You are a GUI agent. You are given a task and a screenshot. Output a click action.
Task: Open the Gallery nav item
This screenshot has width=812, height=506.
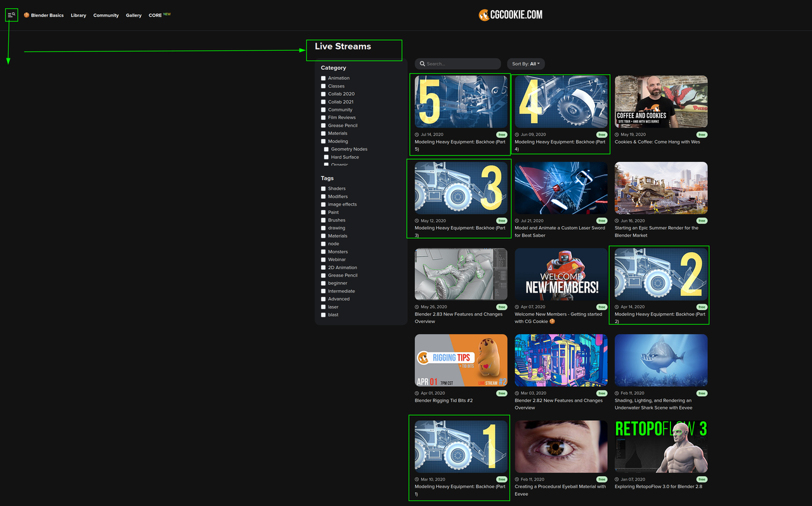pos(134,15)
